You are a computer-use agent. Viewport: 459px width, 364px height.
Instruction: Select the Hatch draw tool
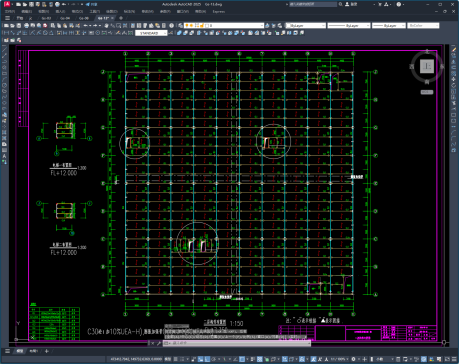4,132
